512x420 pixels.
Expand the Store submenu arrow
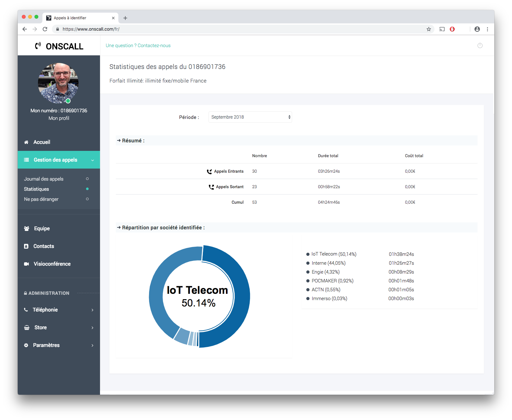coord(92,328)
